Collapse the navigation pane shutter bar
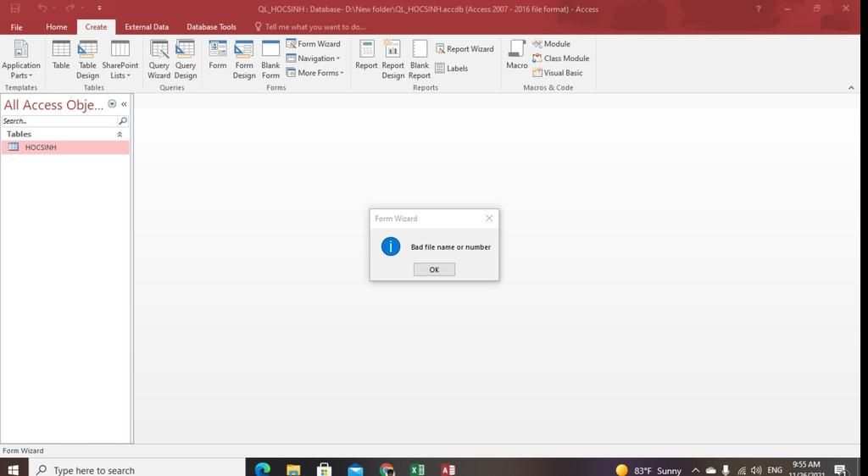 [124, 104]
